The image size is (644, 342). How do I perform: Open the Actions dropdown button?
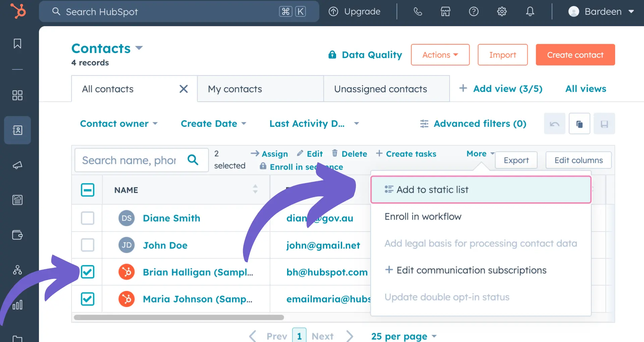click(x=440, y=55)
